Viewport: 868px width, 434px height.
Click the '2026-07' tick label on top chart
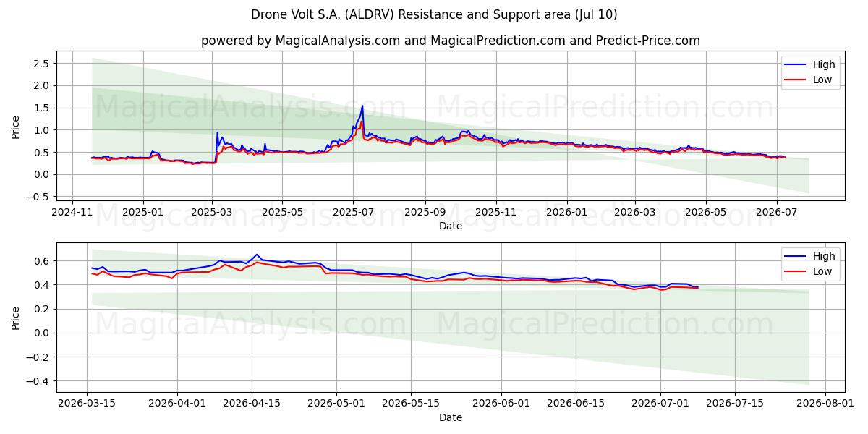(777, 212)
